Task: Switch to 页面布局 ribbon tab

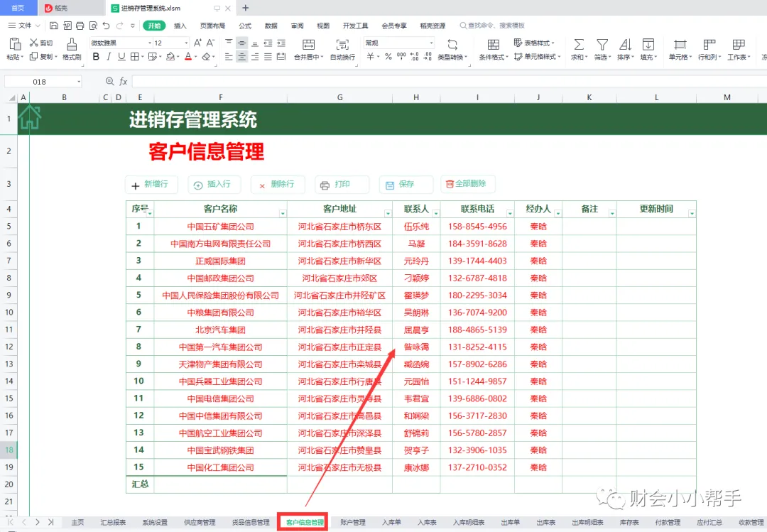Action: [213, 26]
